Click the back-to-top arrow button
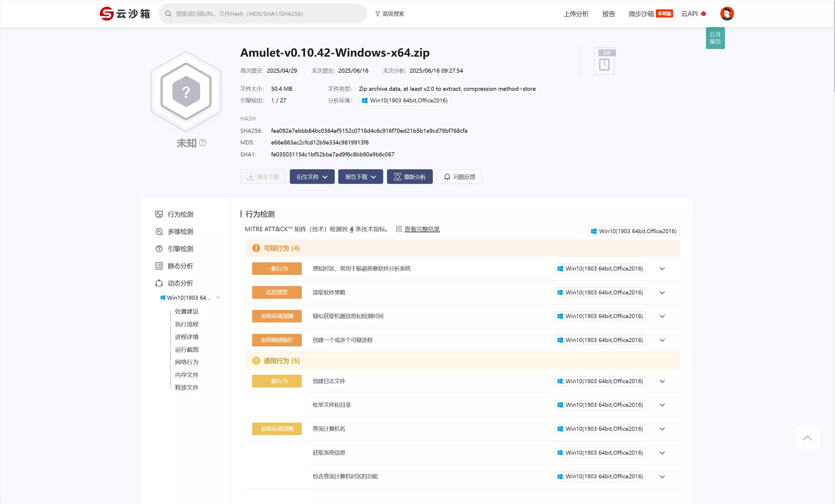This screenshot has height=504, width=835. pos(808,438)
